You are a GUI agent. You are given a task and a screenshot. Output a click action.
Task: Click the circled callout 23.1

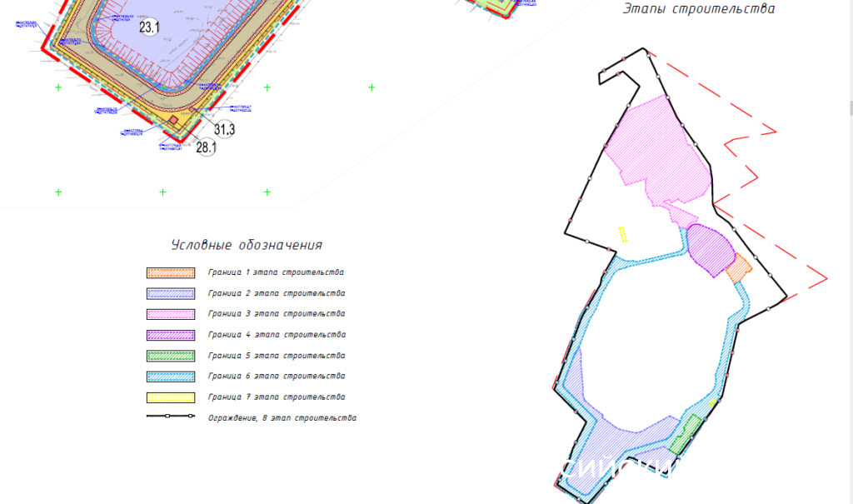click(x=149, y=28)
